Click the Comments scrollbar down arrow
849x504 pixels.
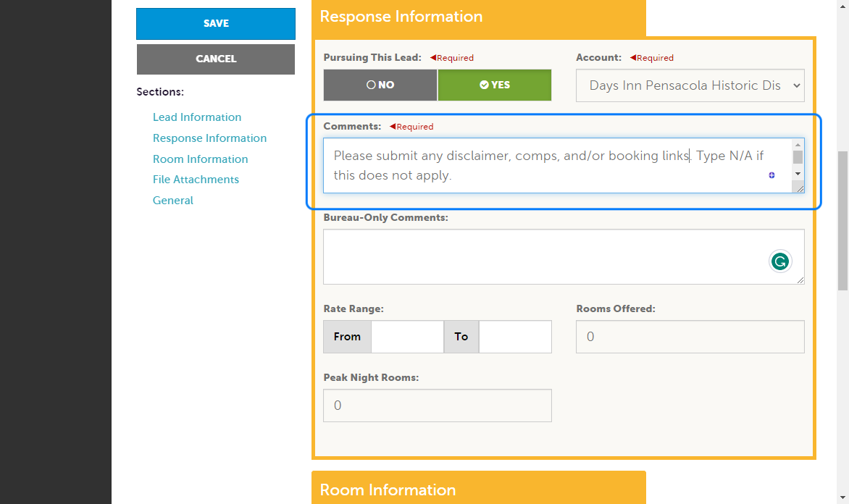click(798, 174)
